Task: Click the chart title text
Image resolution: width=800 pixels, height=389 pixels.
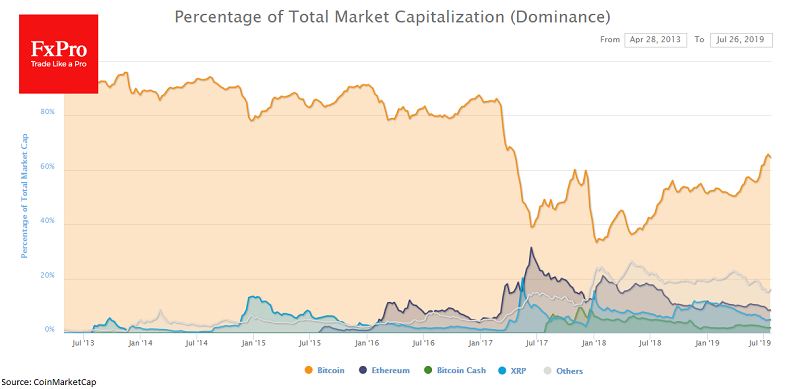Action: 392,17
